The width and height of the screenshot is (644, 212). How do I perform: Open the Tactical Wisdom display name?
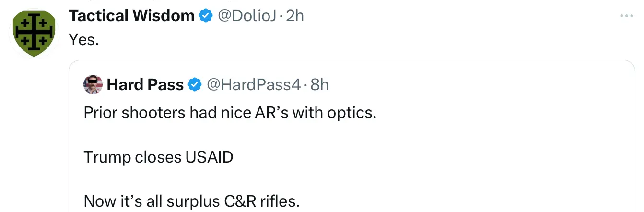click(x=131, y=16)
